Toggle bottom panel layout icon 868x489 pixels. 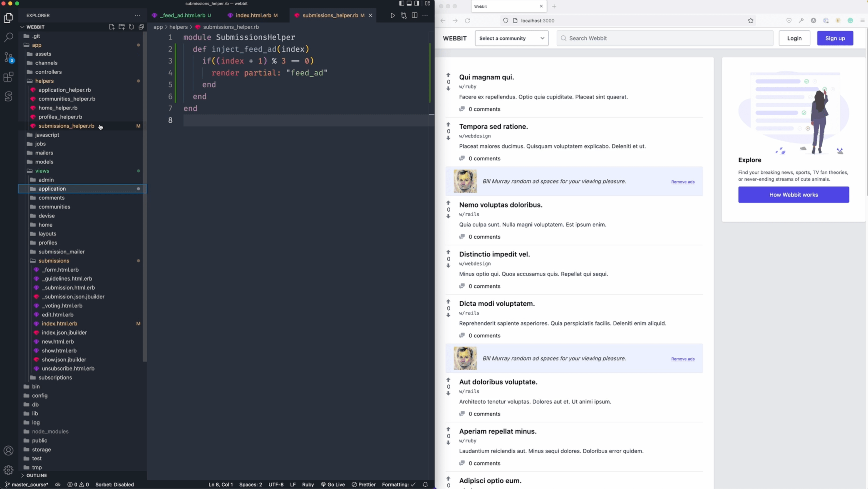tap(409, 3)
